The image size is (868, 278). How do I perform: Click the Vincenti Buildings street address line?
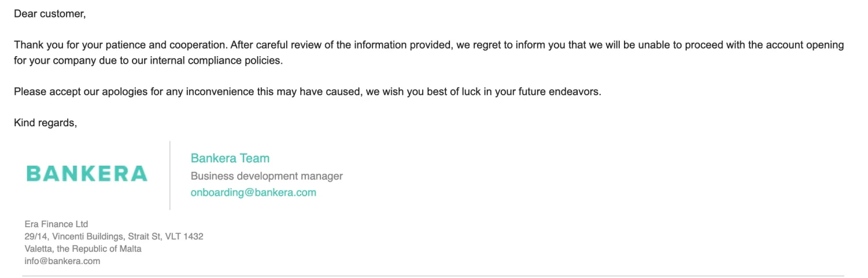pos(114,236)
